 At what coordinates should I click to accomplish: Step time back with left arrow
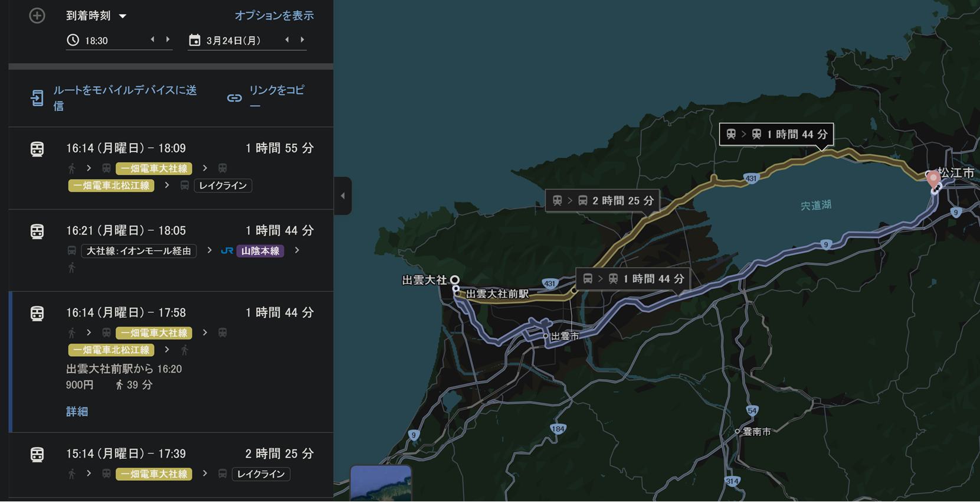(x=152, y=40)
